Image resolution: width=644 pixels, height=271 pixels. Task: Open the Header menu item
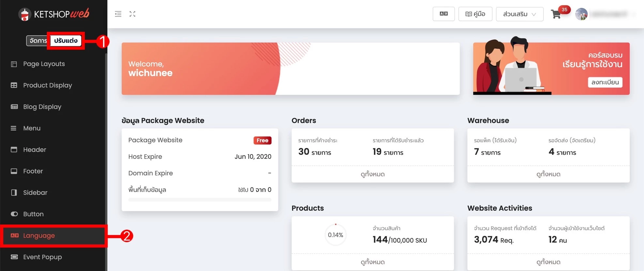click(35, 150)
